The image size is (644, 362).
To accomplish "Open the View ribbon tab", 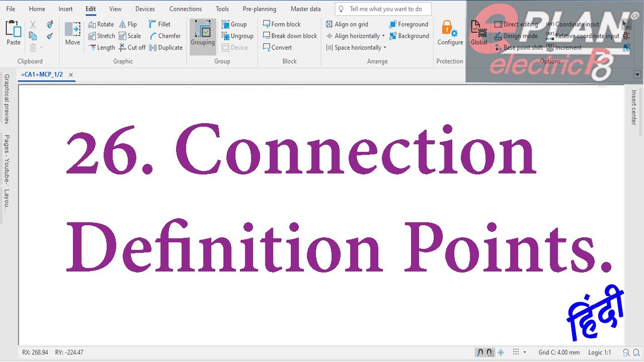I will click(x=115, y=9).
